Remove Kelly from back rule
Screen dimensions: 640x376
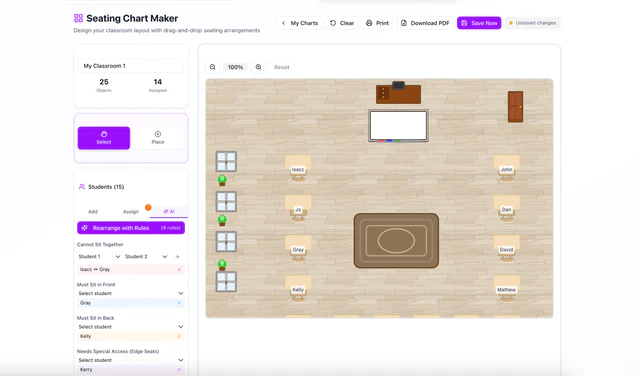pos(179,336)
